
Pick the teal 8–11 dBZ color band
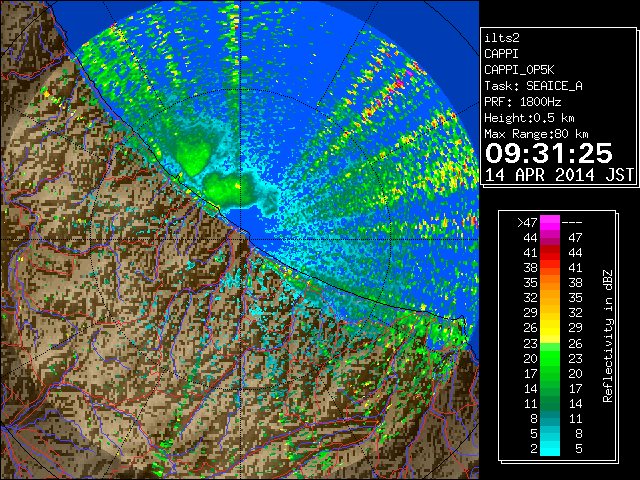tap(550, 418)
